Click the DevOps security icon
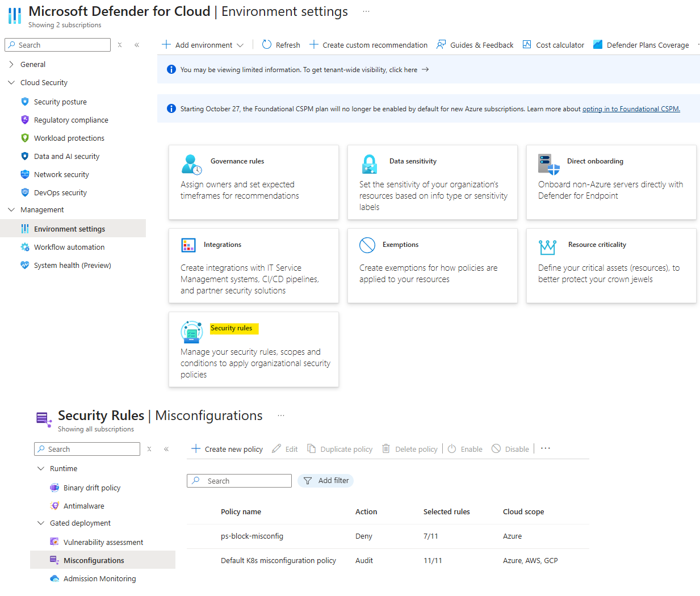 pos(25,192)
